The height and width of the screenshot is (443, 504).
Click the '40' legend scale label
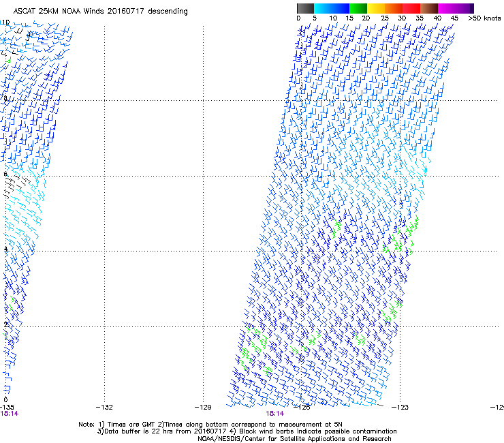click(437, 18)
